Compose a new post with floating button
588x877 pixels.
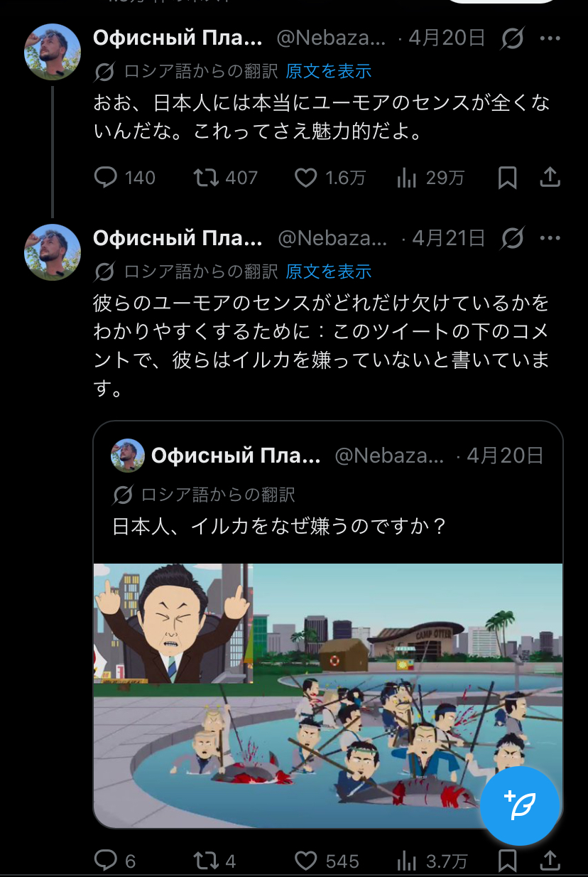point(520,805)
